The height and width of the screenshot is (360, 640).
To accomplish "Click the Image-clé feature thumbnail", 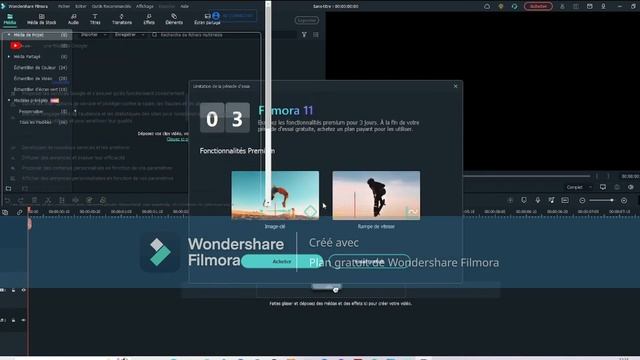I will pos(275,196).
